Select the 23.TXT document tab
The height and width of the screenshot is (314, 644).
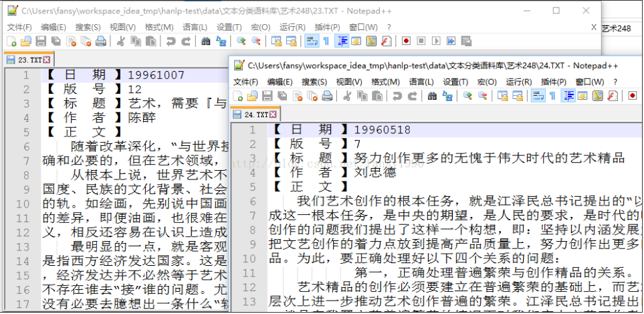click(28, 60)
